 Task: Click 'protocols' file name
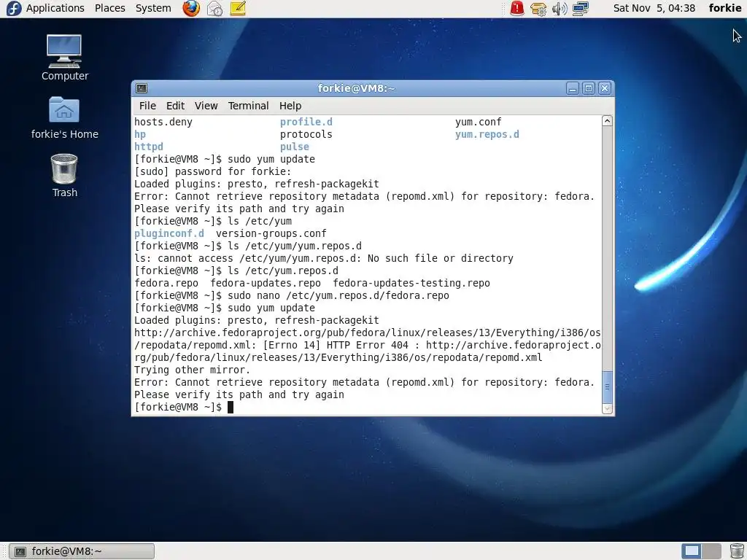[306, 134]
